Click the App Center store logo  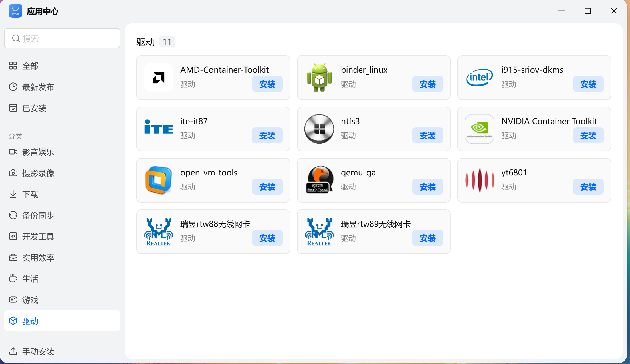(15, 11)
